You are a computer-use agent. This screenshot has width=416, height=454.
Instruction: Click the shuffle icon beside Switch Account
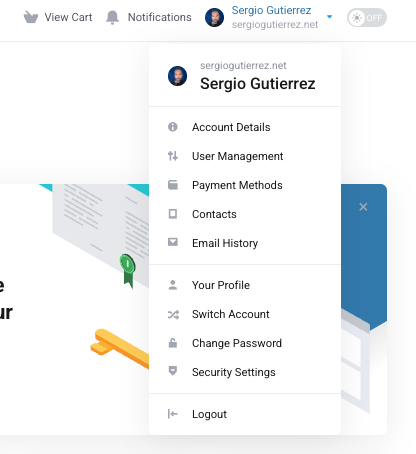click(x=173, y=314)
